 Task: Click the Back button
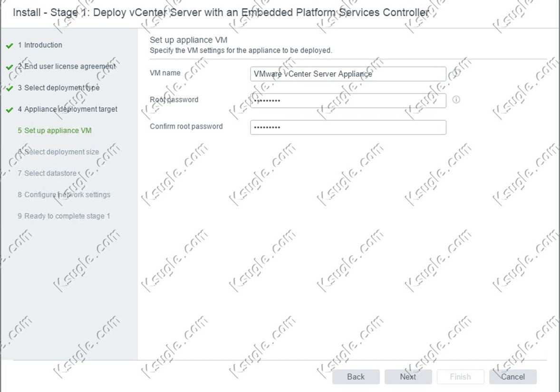[x=356, y=377]
